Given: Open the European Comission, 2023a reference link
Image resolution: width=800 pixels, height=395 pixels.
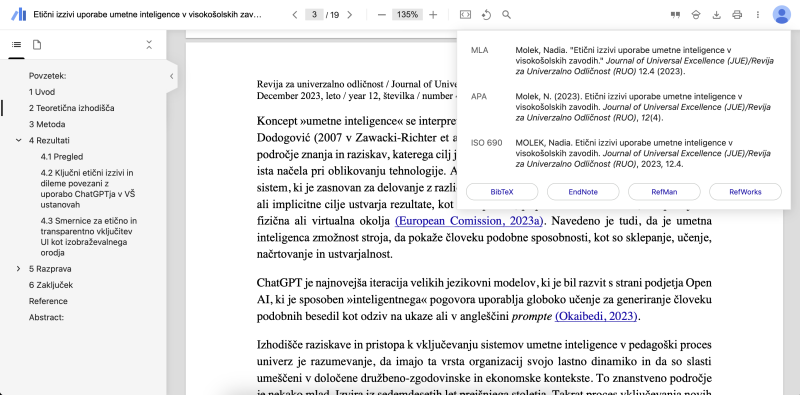Looking at the screenshot, I should (x=470, y=221).
